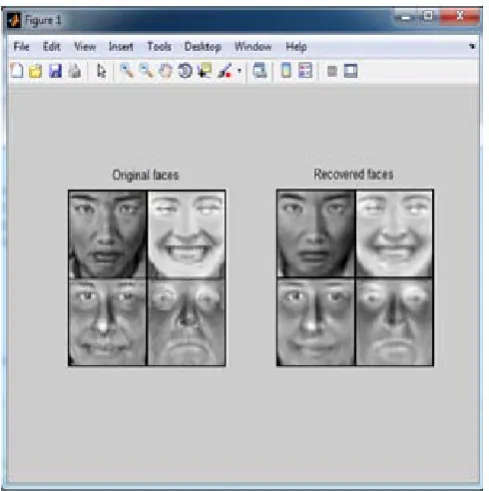489x491 pixels.
Task: Open the Edit menu
Action: 52,46
